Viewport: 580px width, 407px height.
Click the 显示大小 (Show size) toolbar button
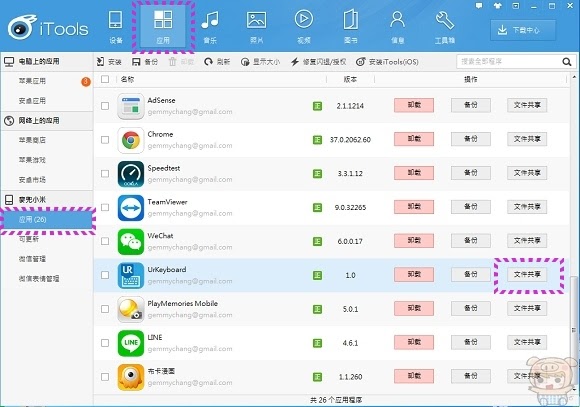(x=260, y=62)
